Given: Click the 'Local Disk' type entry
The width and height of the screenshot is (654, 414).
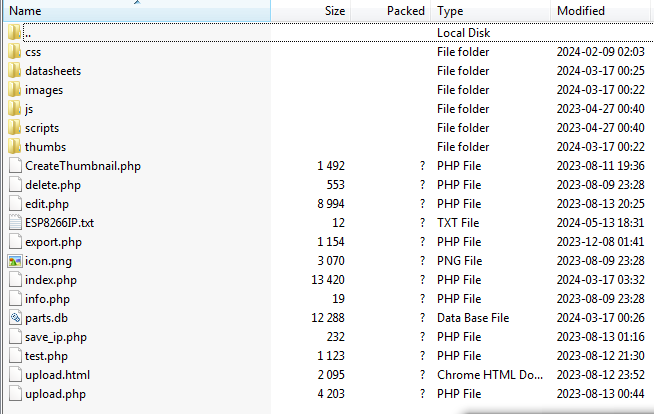Looking at the screenshot, I should point(463,33).
